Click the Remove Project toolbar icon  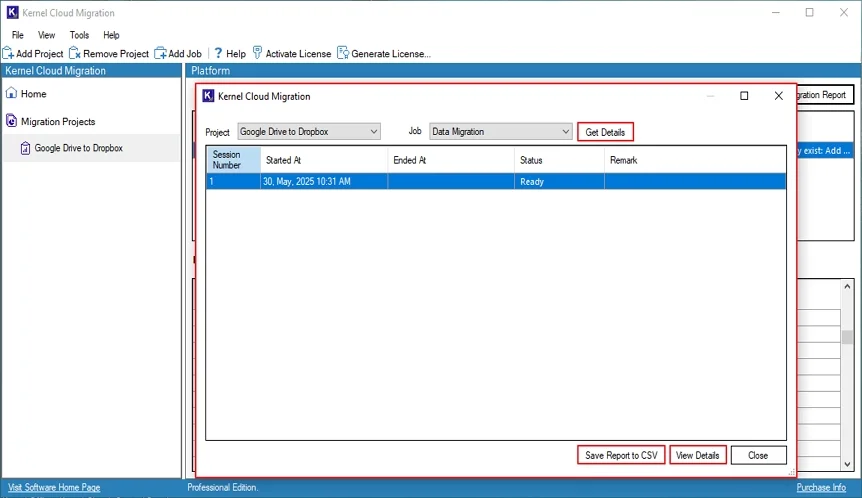tap(75, 53)
